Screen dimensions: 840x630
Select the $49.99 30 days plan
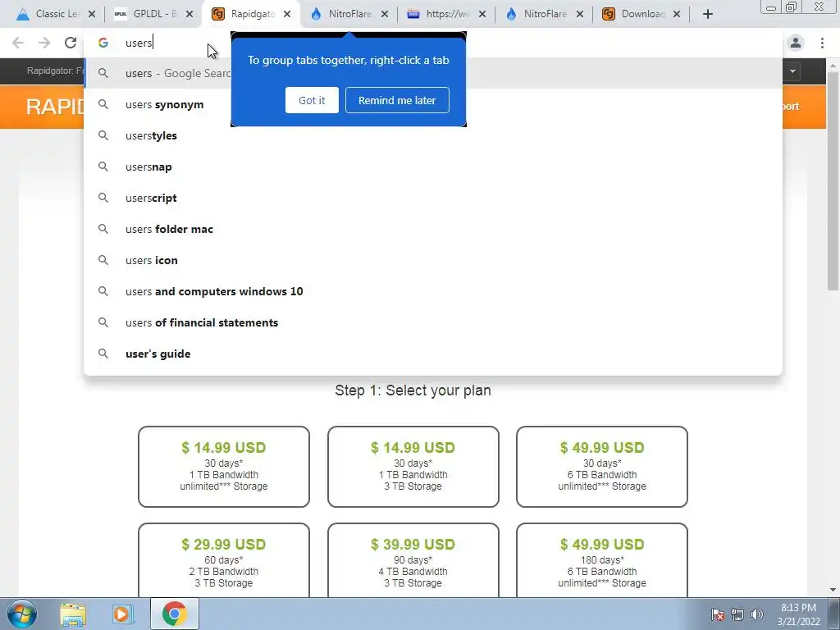602,467
